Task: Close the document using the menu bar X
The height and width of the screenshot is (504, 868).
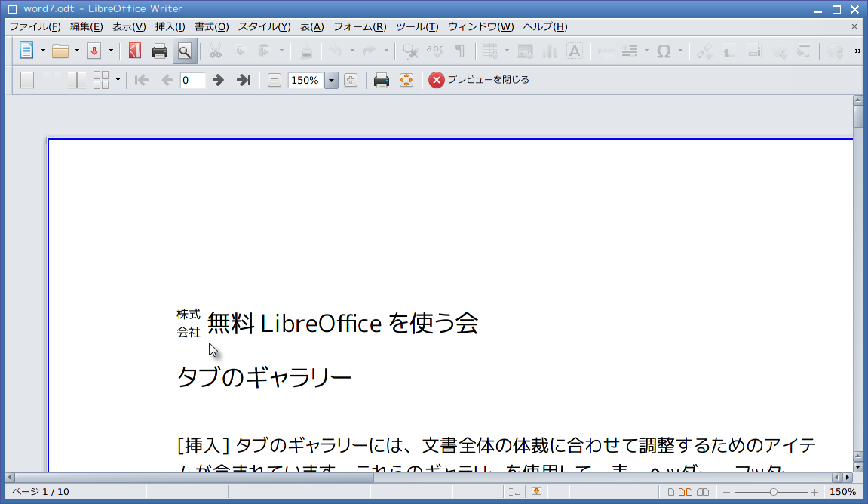Action: [854, 26]
